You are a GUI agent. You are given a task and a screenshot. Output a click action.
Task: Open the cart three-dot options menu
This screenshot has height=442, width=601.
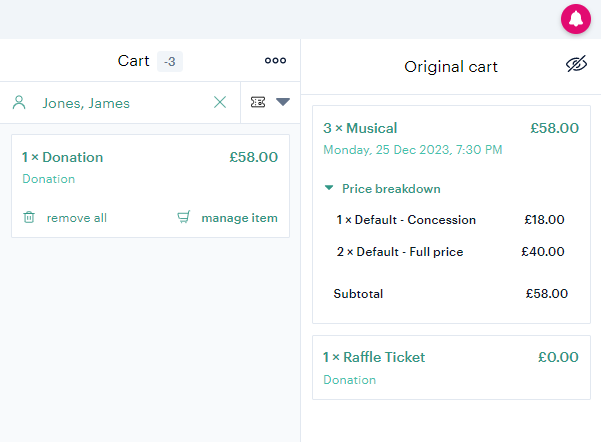click(275, 61)
